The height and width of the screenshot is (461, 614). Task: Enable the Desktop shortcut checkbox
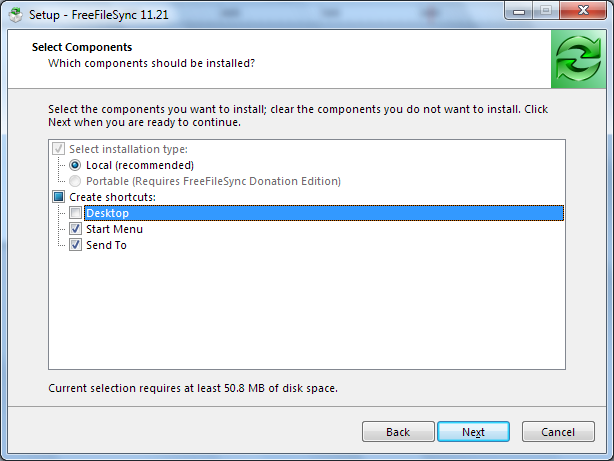click(76, 213)
